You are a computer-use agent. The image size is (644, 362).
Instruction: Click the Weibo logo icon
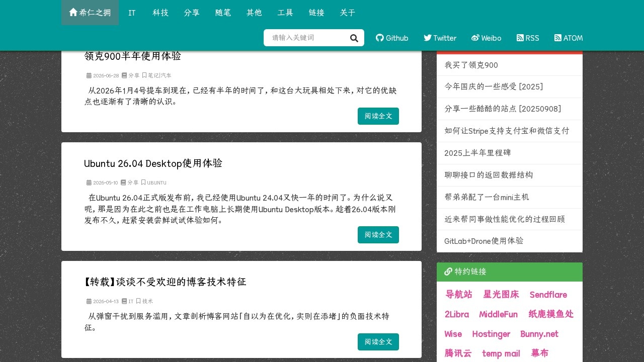(x=475, y=38)
